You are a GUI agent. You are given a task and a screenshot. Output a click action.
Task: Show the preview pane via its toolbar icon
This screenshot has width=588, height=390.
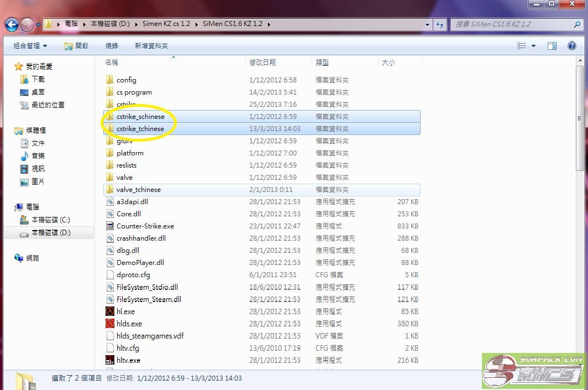pos(552,45)
